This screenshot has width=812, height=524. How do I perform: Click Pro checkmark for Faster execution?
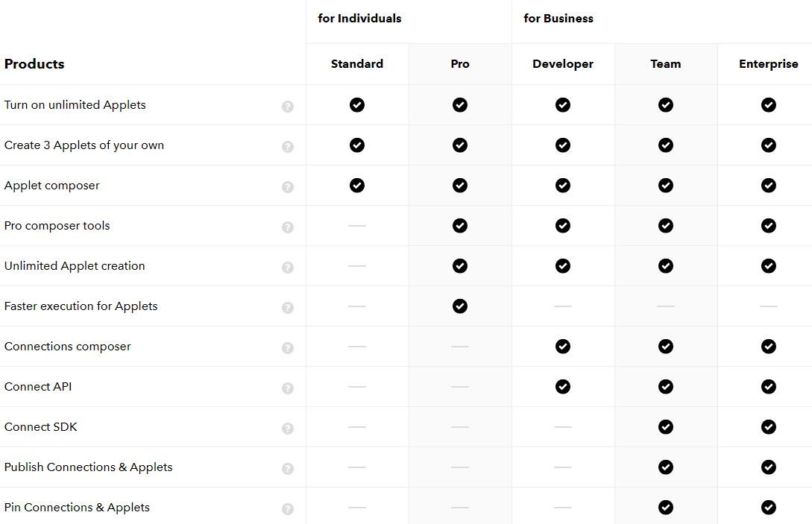point(460,306)
